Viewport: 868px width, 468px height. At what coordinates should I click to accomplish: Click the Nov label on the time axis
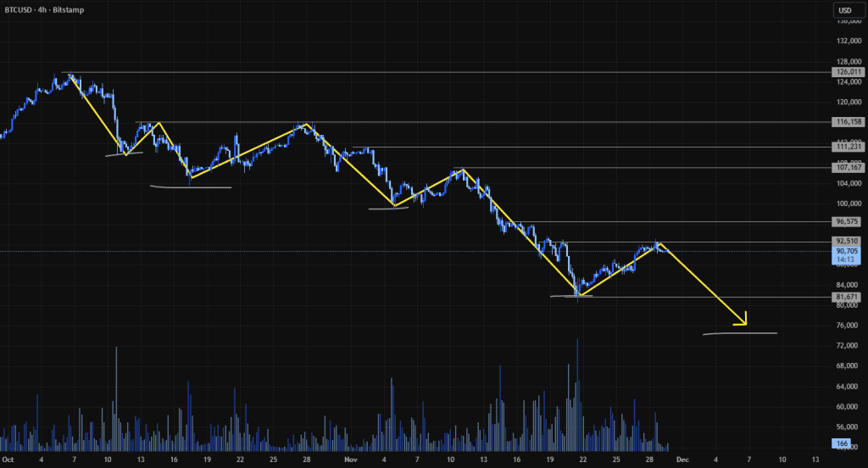click(351, 459)
